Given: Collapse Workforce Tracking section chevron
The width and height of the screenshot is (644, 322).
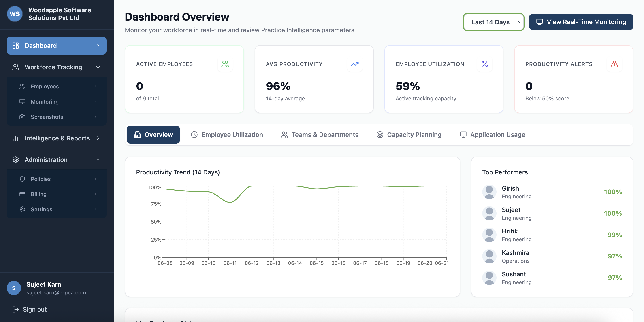Looking at the screenshot, I should [x=98, y=67].
